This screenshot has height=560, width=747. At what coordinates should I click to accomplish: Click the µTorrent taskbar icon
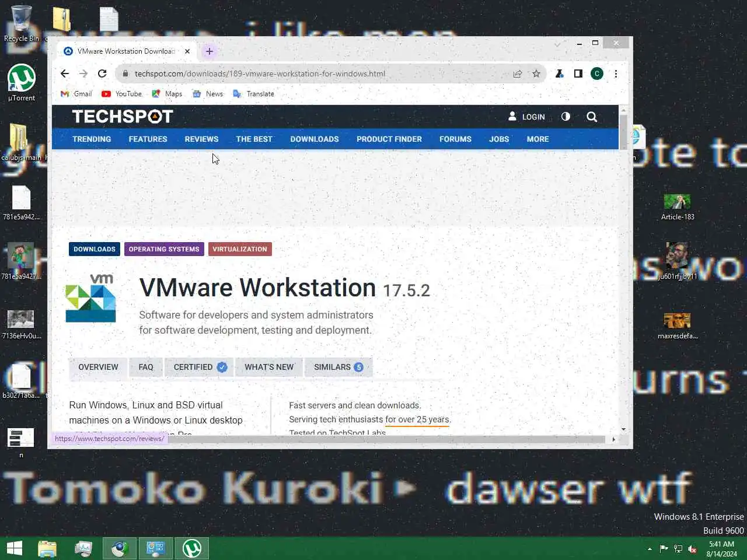192,548
